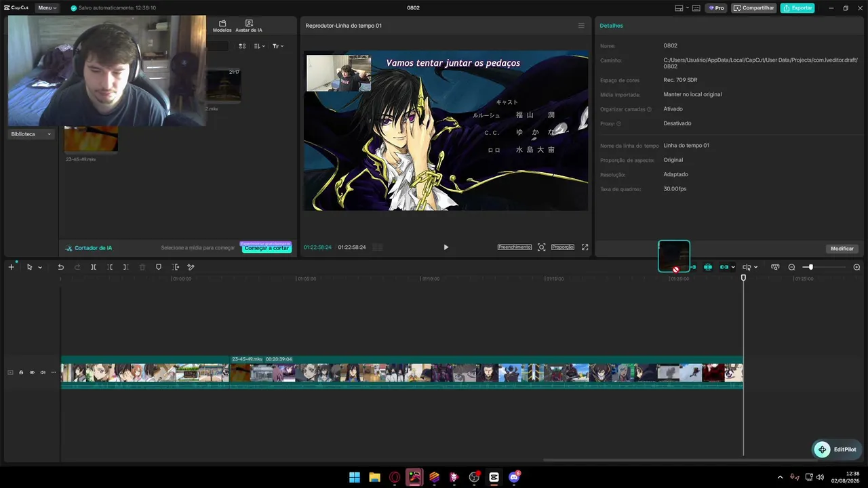The image size is (868, 488).
Task: Toggle auto snapping in the timeline
Action: [708, 267]
